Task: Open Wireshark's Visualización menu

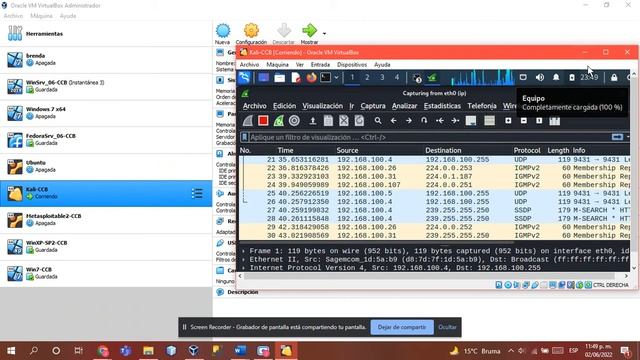Action: [x=322, y=106]
